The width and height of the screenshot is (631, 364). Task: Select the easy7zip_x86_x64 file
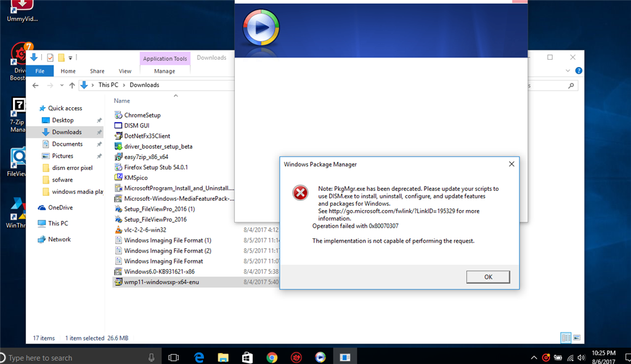[146, 157]
